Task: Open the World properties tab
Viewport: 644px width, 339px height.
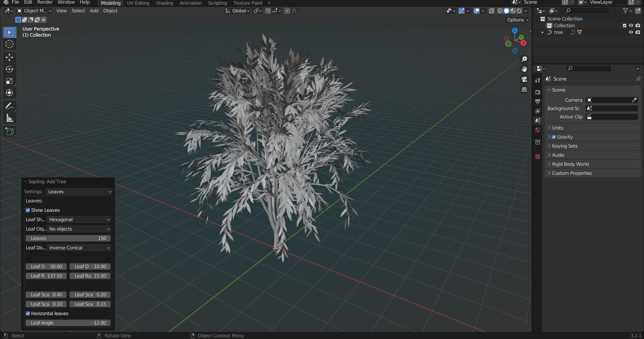Action: [x=538, y=130]
